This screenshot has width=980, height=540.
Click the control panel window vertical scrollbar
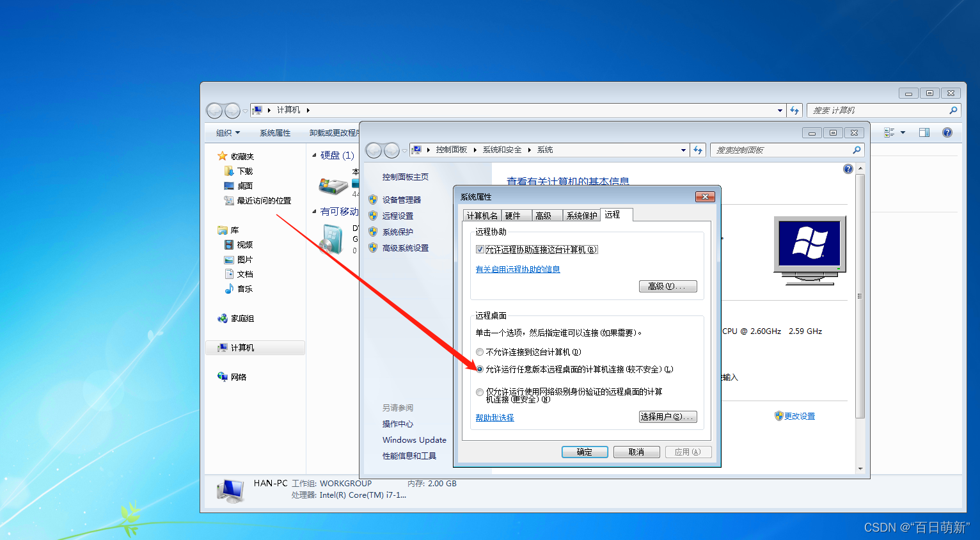point(860,294)
